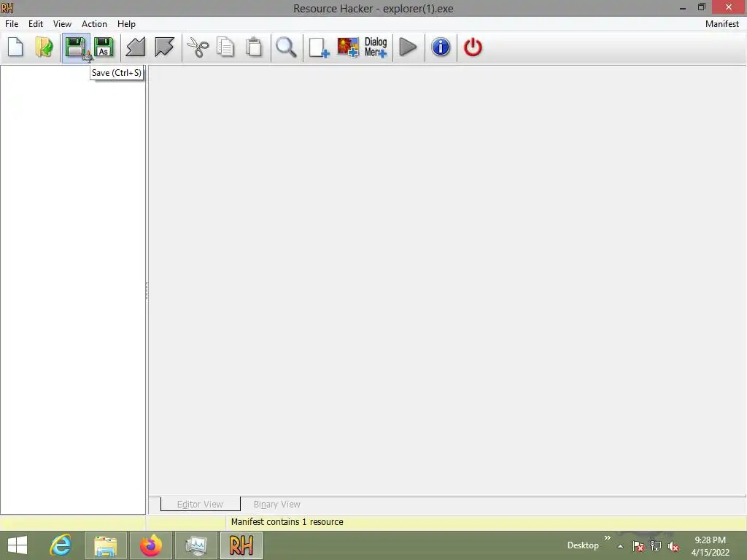Open the View menu

coord(62,24)
